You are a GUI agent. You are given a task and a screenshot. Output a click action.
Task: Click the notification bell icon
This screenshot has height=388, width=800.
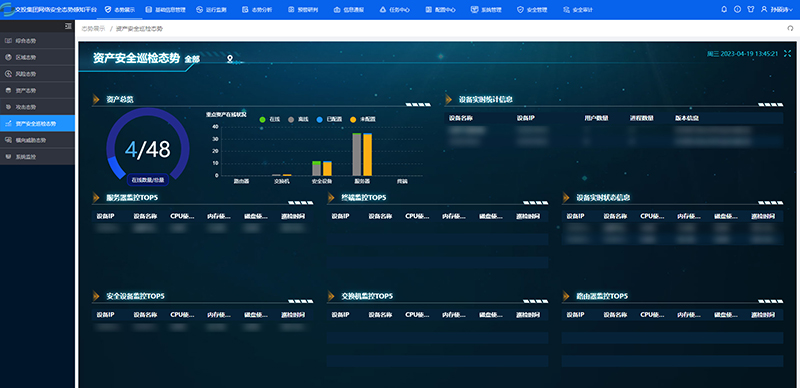724,9
